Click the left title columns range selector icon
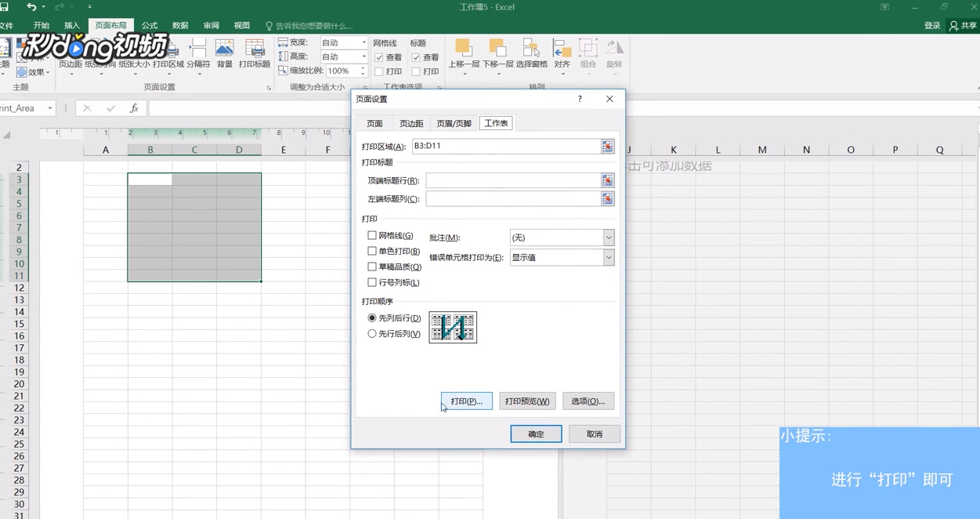Image resolution: width=980 pixels, height=519 pixels. pos(607,199)
